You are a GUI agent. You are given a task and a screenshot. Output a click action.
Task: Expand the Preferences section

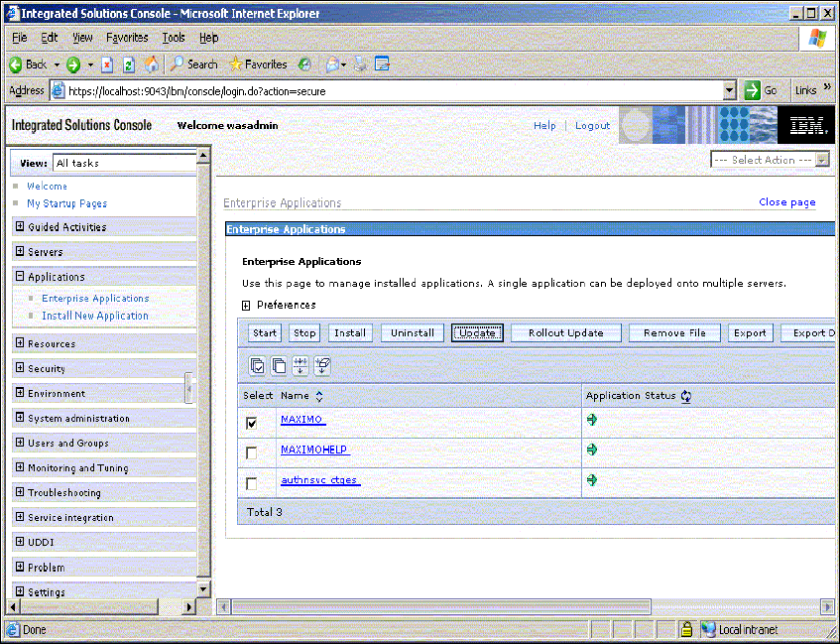(246, 306)
